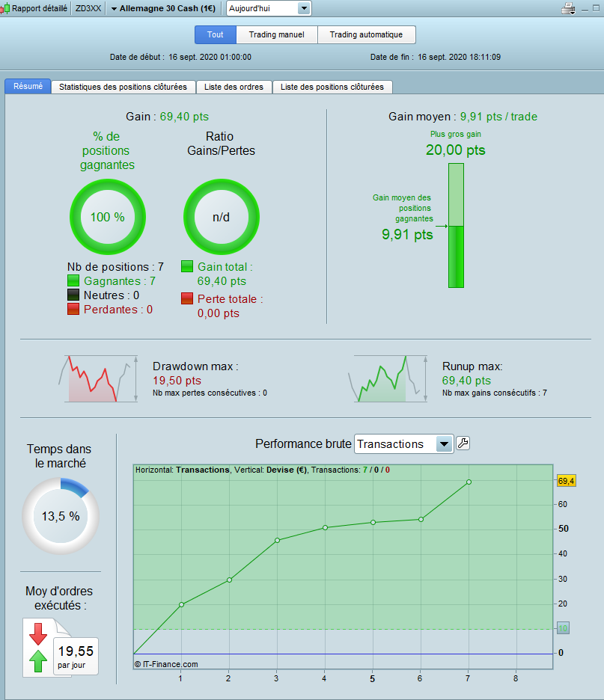Open the Liste des ordres tab
Image resolution: width=604 pixels, height=700 pixels.
[x=234, y=87]
